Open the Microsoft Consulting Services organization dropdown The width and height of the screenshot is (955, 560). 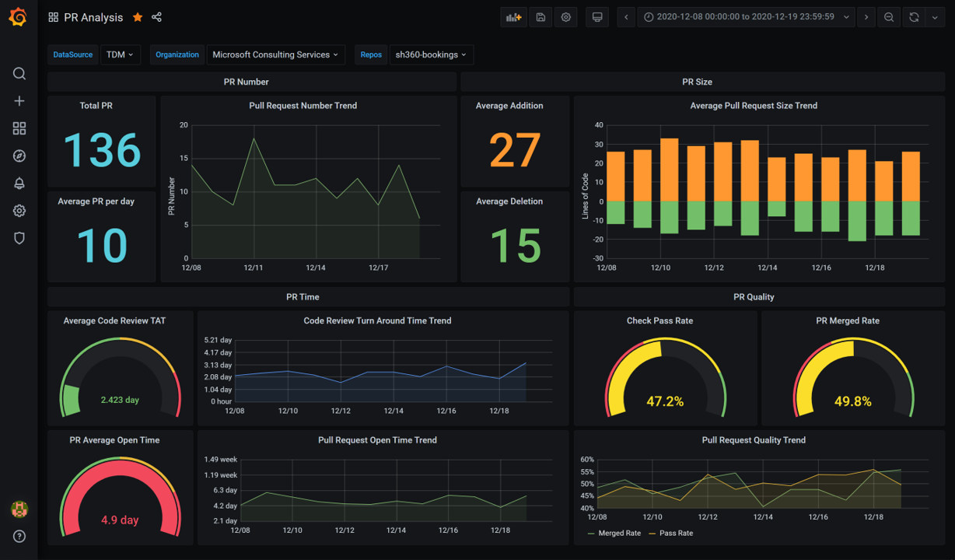pos(275,54)
